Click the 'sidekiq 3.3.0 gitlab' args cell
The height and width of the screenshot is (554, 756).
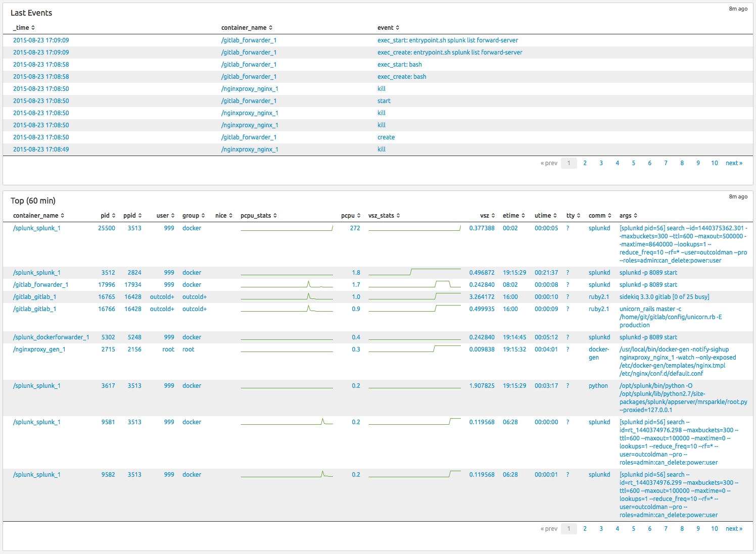(x=664, y=297)
